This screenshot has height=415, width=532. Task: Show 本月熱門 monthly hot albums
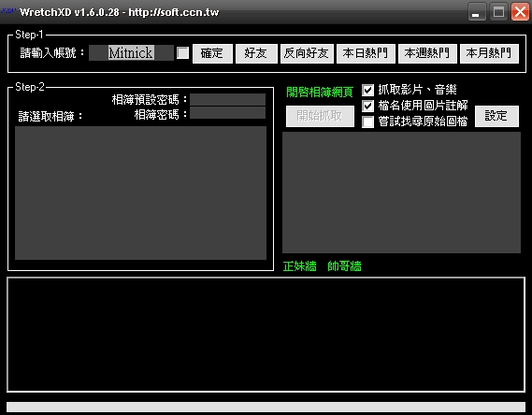tap(489, 53)
